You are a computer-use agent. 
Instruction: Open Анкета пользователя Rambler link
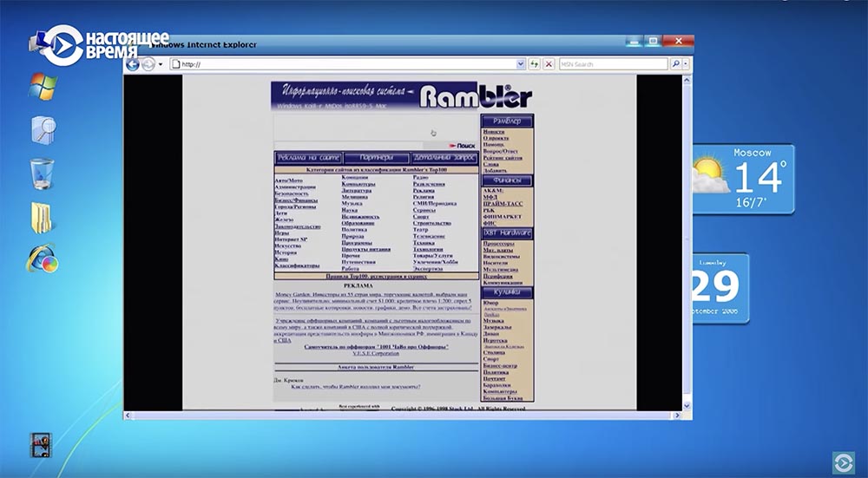coord(376,367)
